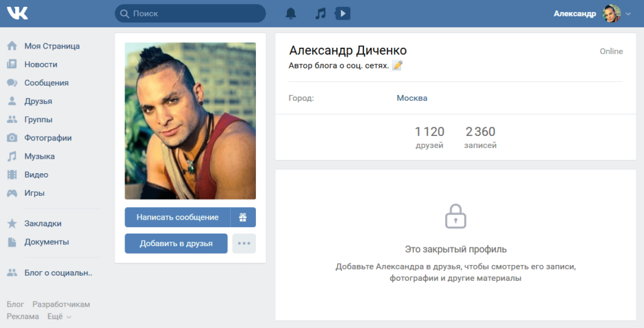
Task: Click the Online status text
Action: click(x=611, y=52)
